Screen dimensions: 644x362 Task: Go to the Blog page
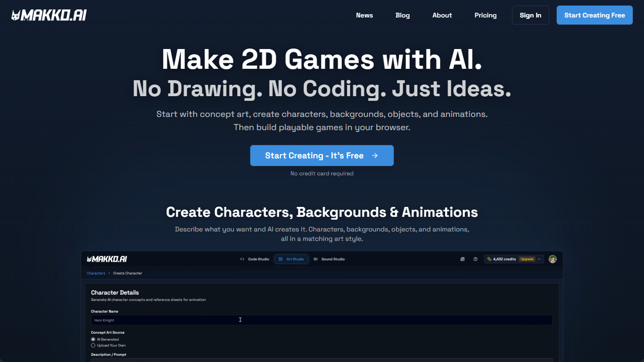click(403, 15)
